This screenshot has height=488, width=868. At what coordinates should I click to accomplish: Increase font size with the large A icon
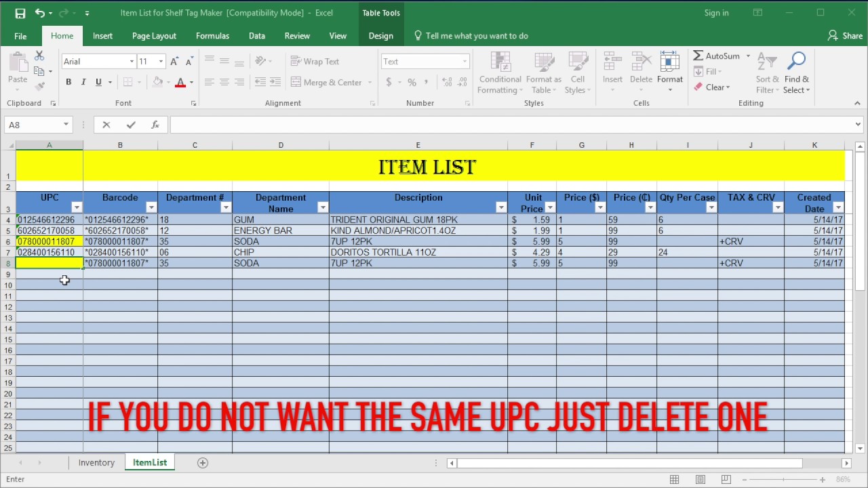click(x=174, y=62)
